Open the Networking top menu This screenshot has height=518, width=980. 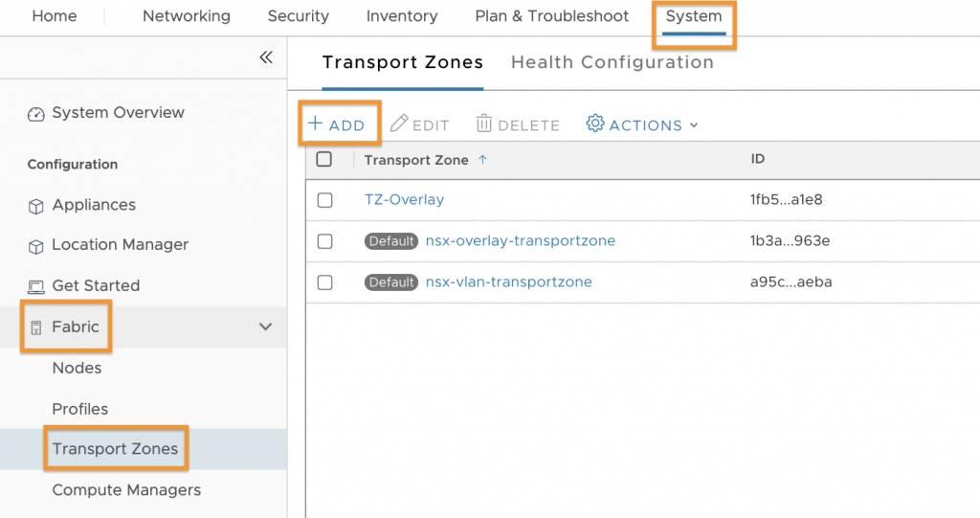[x=187, y=16]
